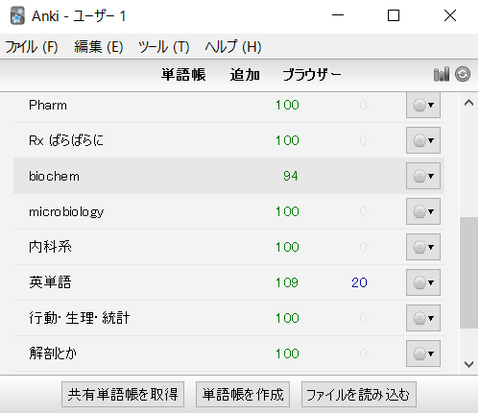Open gear options for 行動・生理・統計 deck

point(423,318)
